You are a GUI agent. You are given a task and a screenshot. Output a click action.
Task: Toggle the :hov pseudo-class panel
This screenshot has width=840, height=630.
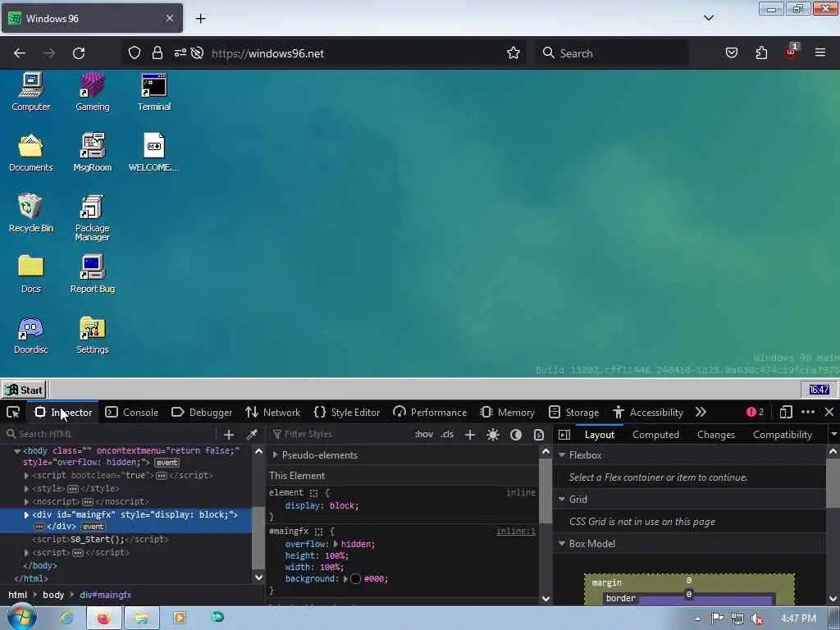pyautogui.click(x=424, y=434)
